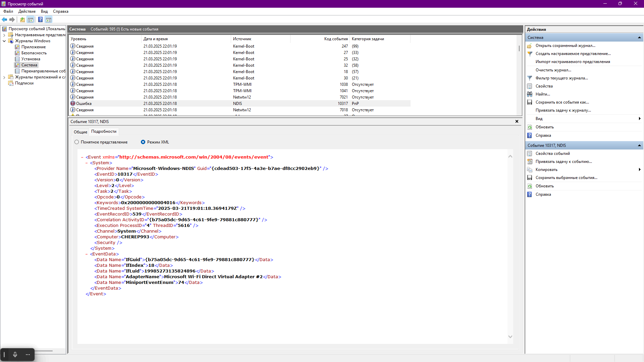Select the Понятное представление radio button
Viewport: 644px width, 362px height.
click(x=77, y=142)
